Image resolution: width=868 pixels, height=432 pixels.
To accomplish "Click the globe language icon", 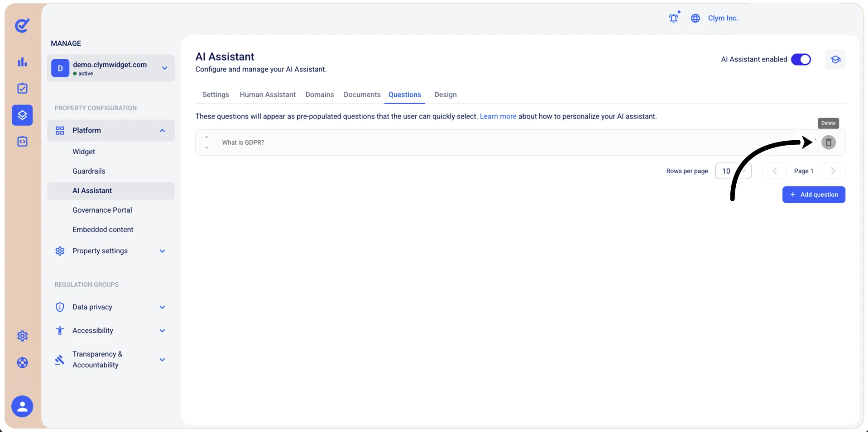I will [695, 18].
